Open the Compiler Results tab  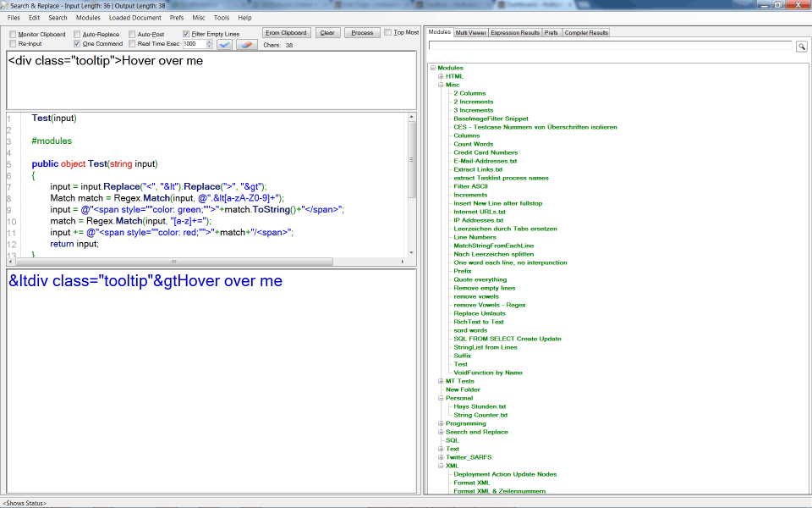pyautogui.click(x=586, y=33)
